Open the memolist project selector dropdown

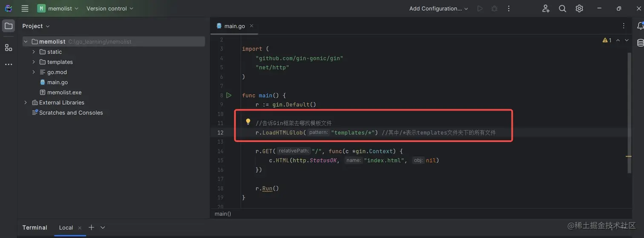(58, 9)
